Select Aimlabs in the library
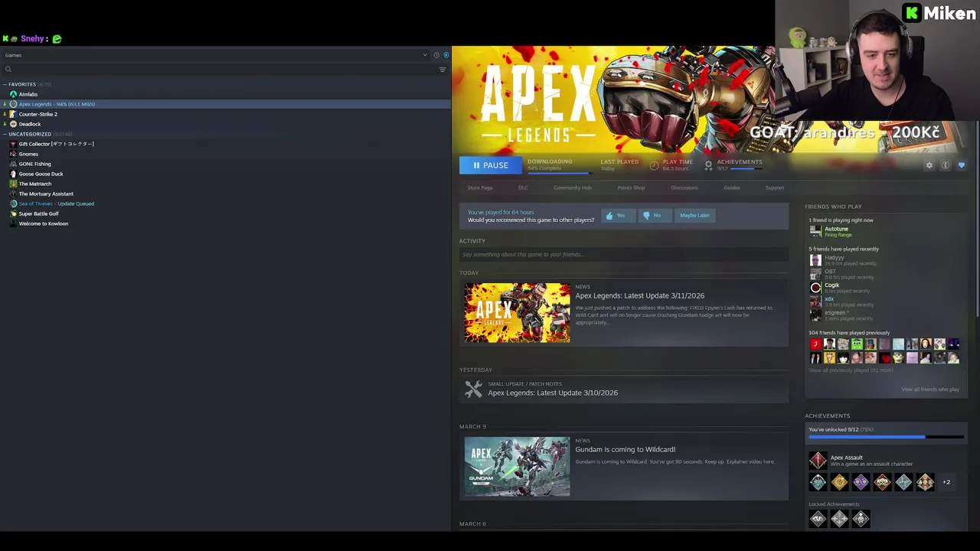The height and width of the screenshot is (551, 980). [x=28, y=94]
